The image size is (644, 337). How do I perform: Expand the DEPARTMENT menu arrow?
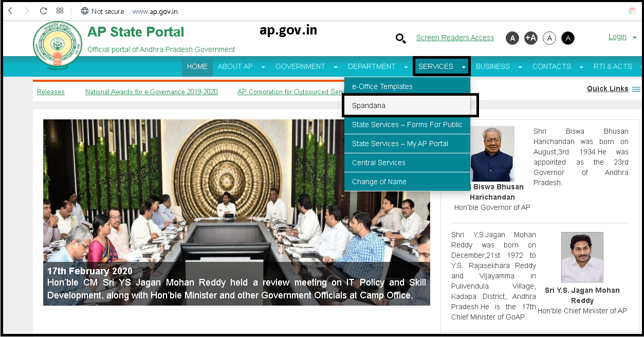point(406,67)
